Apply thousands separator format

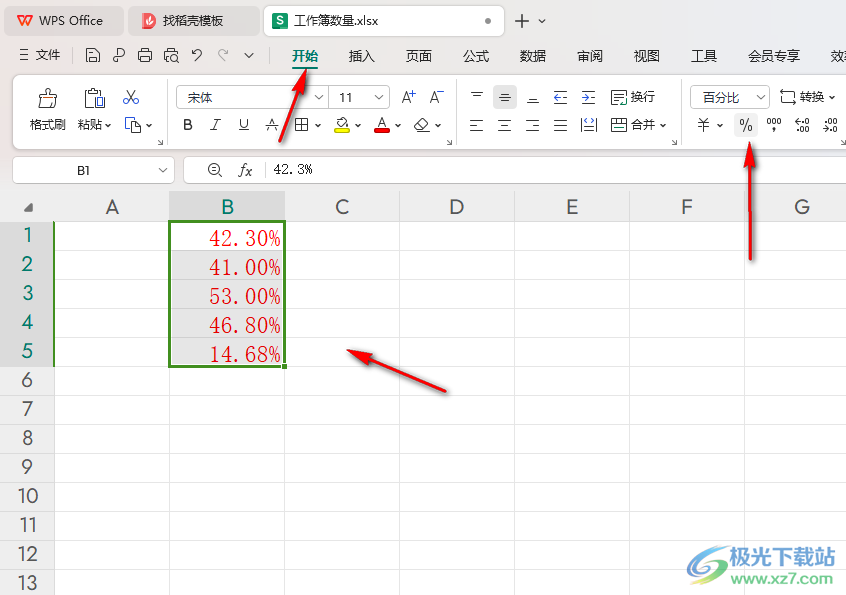[774, 125]
